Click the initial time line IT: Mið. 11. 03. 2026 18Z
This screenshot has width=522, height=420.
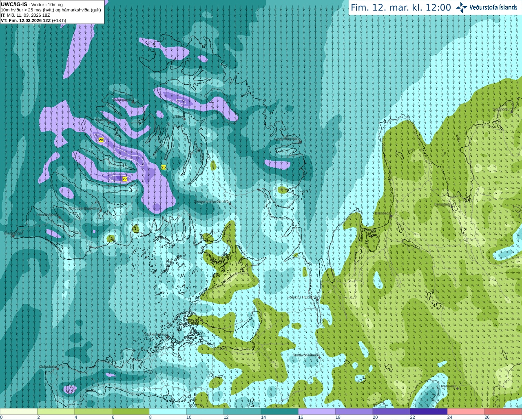pyautogui.click(x=26, y=15)
